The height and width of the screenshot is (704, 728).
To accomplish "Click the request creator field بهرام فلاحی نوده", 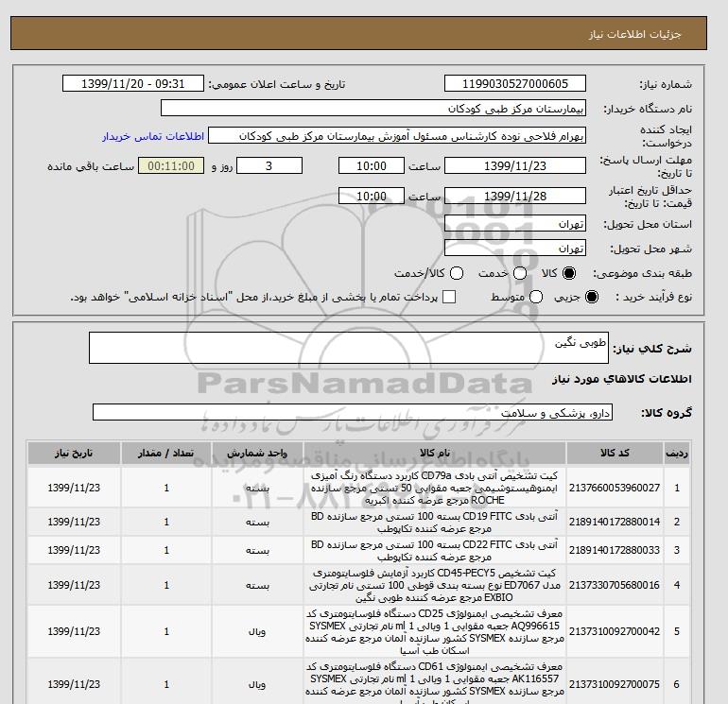I will pyautogui.click(x=397, y=136).
